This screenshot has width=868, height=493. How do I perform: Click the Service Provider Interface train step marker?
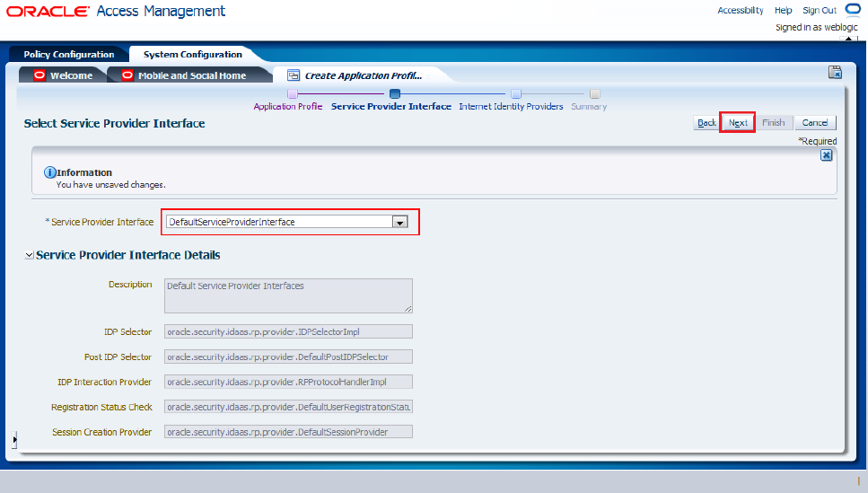tap(395, 93)
